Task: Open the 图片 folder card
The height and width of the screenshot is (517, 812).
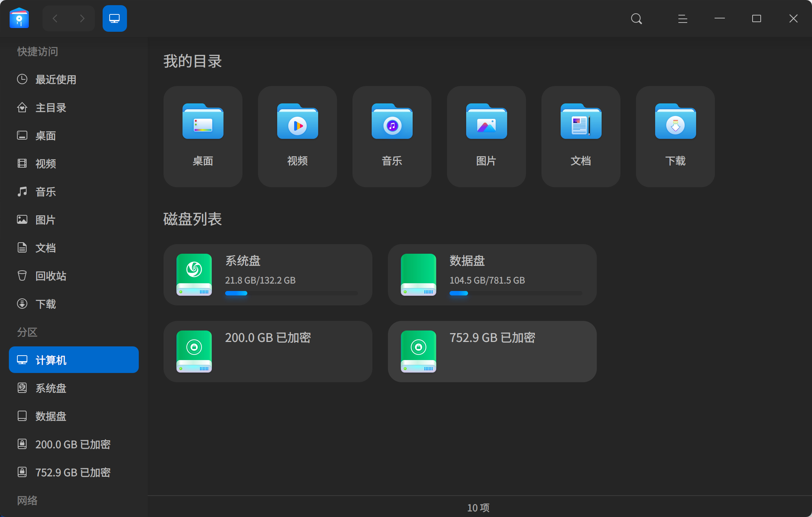Action: [x=486, y=137]
